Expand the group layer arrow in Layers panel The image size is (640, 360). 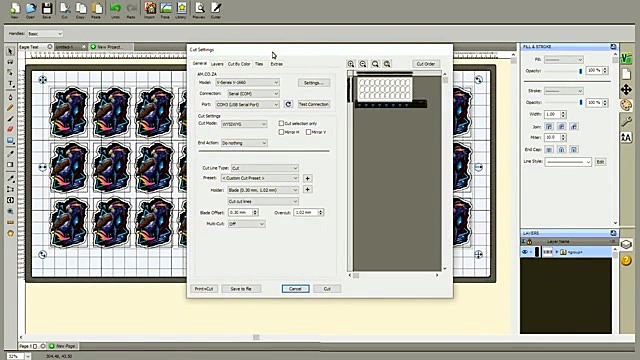click(557, 252)
